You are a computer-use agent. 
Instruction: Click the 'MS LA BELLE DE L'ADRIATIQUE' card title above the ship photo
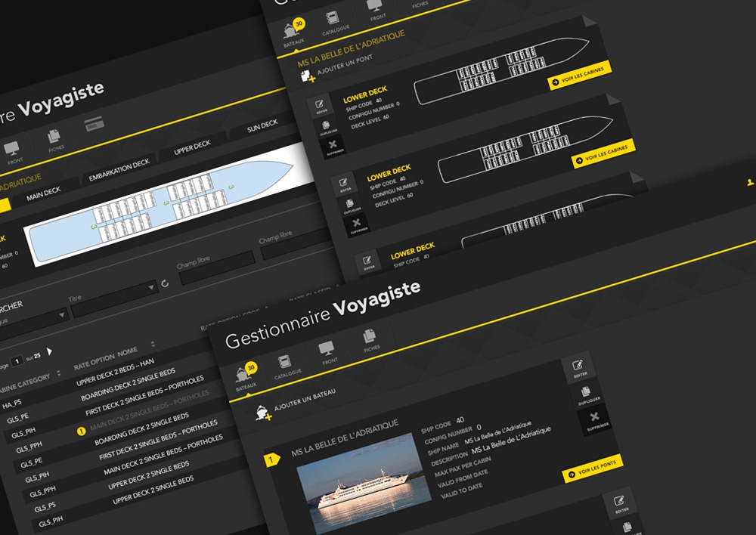coord(345,438)
